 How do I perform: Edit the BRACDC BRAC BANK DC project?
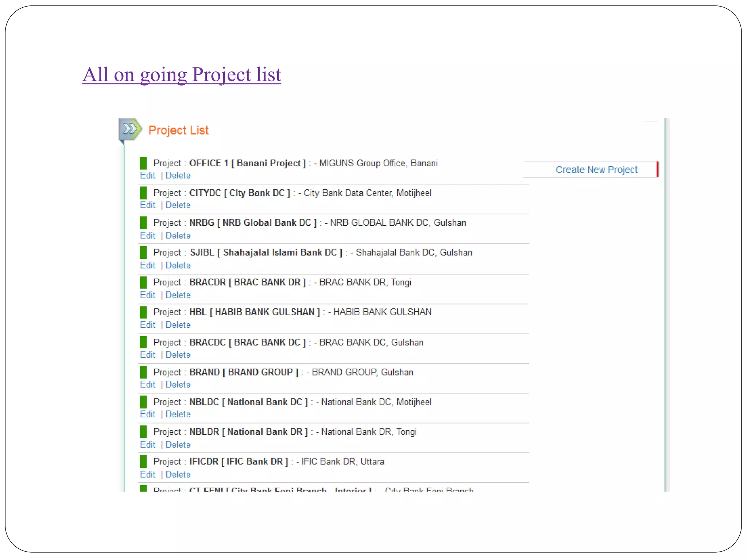point(148,354)
